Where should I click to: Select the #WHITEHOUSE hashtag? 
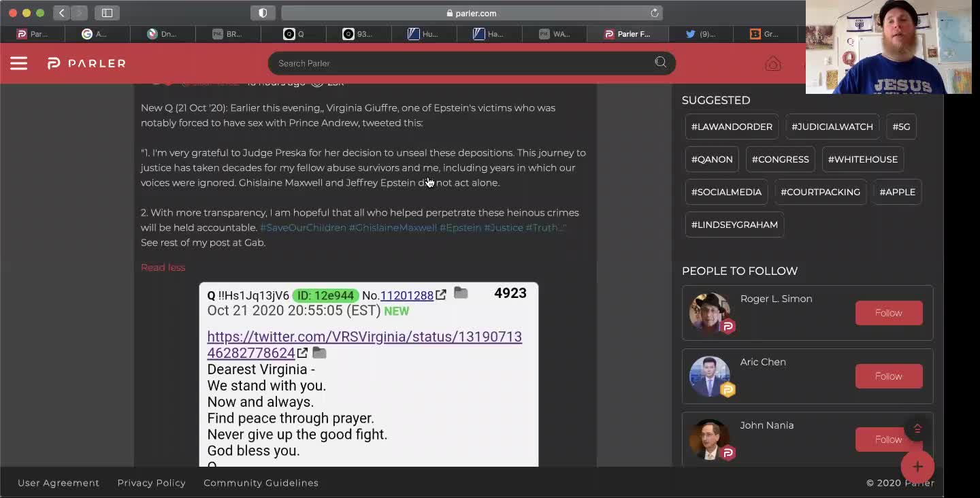tap(862, 159)
